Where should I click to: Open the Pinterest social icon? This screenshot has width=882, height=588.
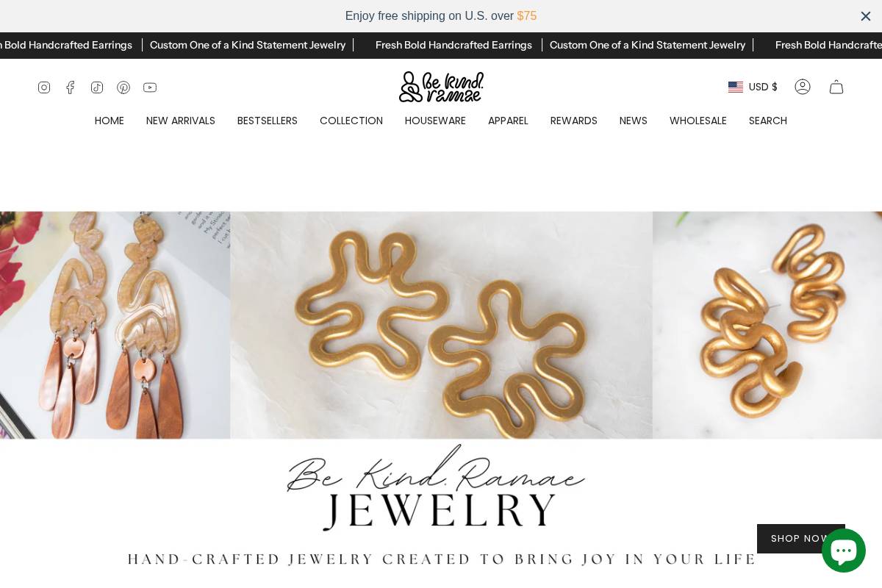click(123, 87)
